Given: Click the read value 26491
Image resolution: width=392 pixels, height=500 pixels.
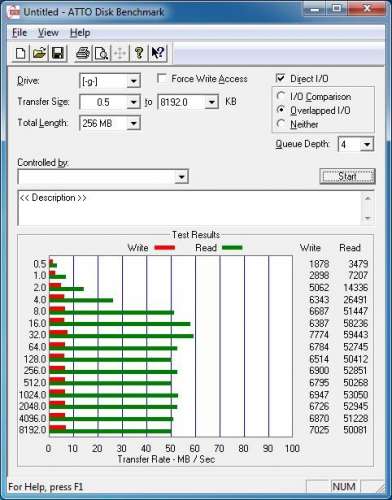Looking at the screenshot, I should coord(356,300).
